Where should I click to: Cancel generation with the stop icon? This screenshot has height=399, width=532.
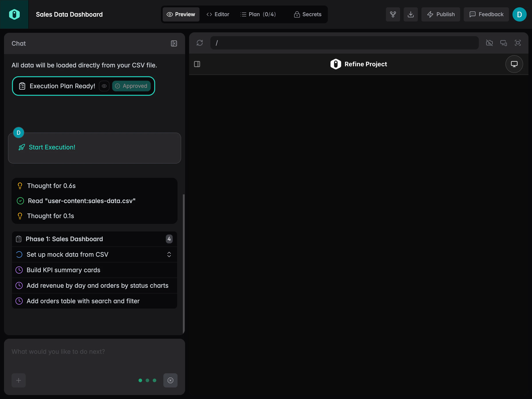pyautogui.click(x=170, y=380)
